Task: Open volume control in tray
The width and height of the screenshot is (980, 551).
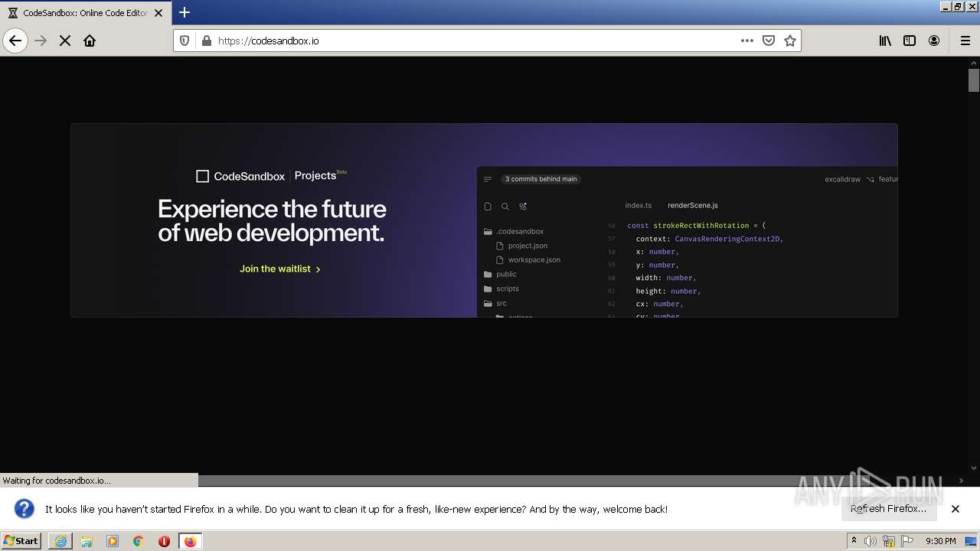Action: (871, 541)
